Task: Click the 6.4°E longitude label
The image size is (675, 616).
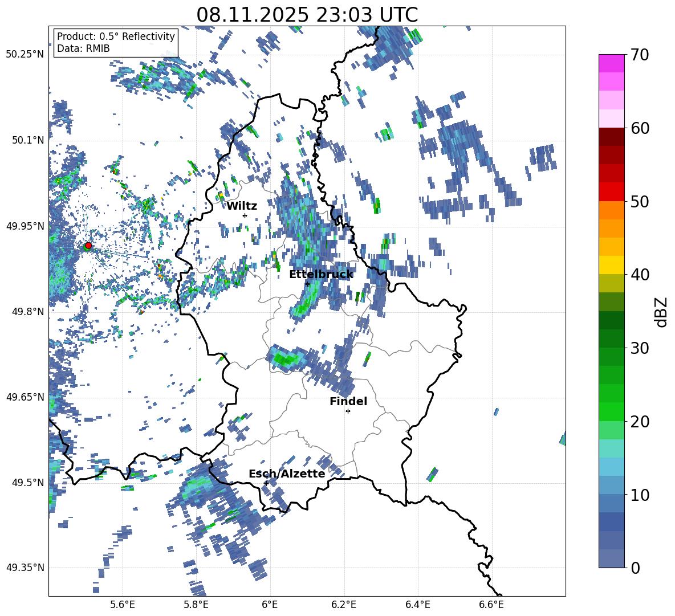Action: 417,605
